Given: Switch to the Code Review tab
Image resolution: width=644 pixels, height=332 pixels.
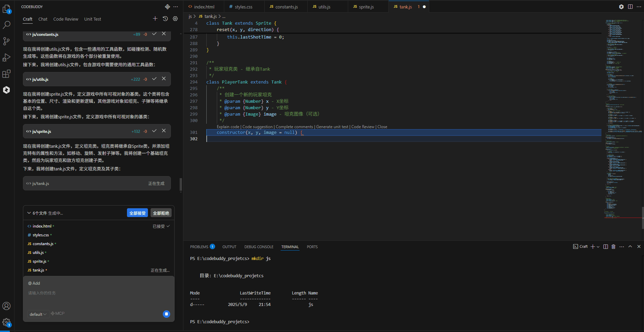Looking at the screenshot, I should click(x=66, y=19).
